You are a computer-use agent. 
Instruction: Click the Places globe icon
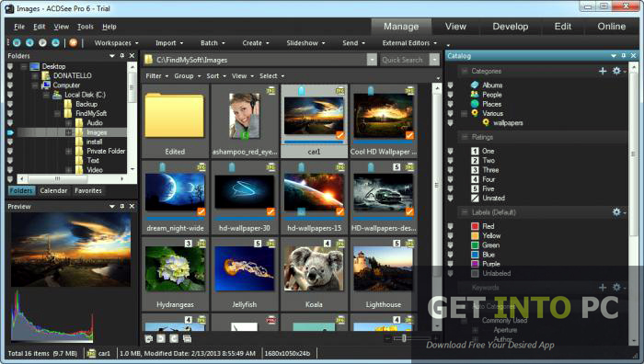pos(475,104)
